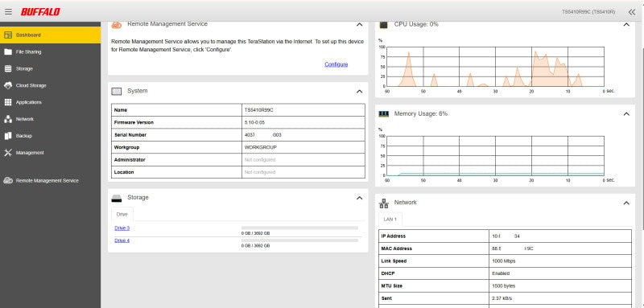
Task: Open Backup section in sidebar
Action: (50, 136)
